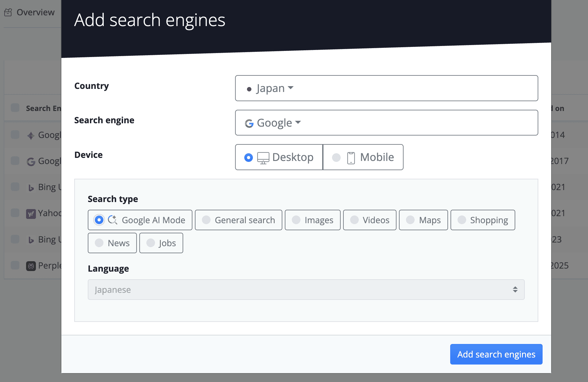Click the blue Add search engines button

[x=496, y=354]
